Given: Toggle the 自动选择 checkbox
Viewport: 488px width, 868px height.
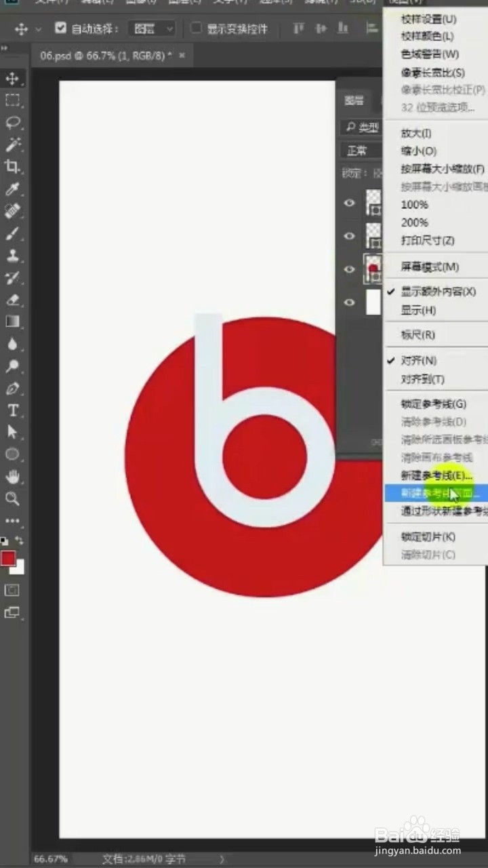Looking at the screenshot, I should pos(61,28).
